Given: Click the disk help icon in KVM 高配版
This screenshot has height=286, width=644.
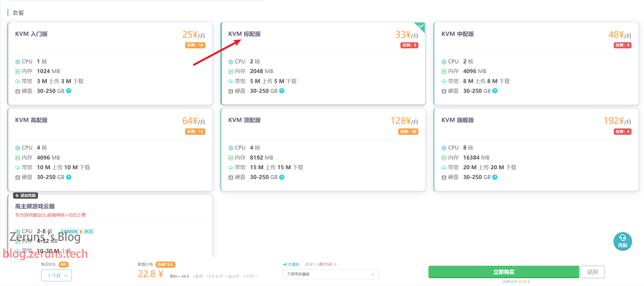Looking at the screenshot, I should pyautogui.click(x=69, y=177).
